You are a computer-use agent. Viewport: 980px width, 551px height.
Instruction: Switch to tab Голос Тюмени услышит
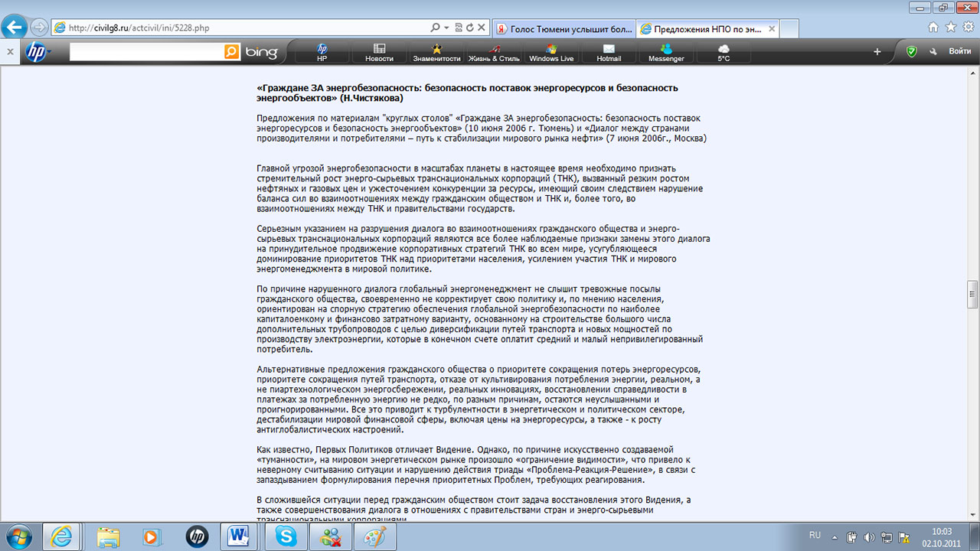563,29
